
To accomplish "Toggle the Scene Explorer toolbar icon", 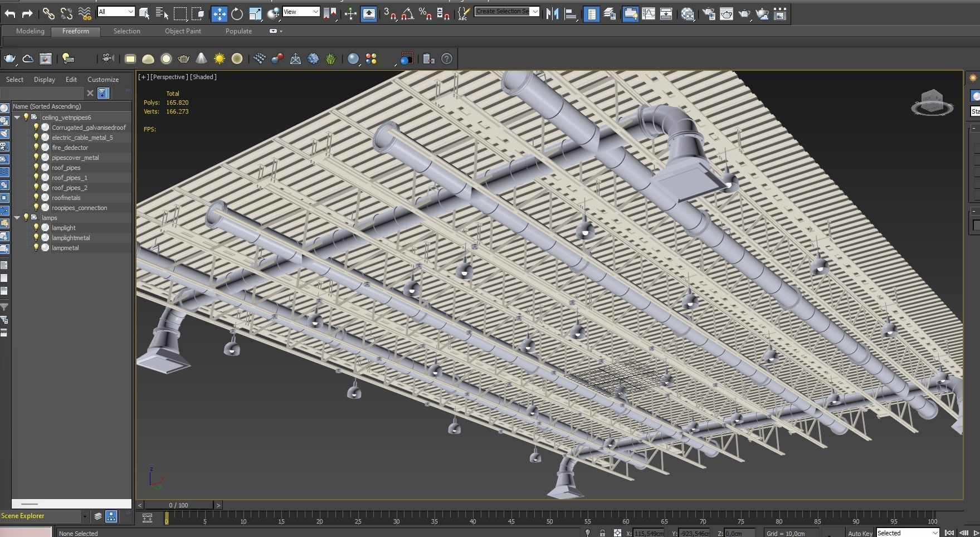I will point(592,13).
